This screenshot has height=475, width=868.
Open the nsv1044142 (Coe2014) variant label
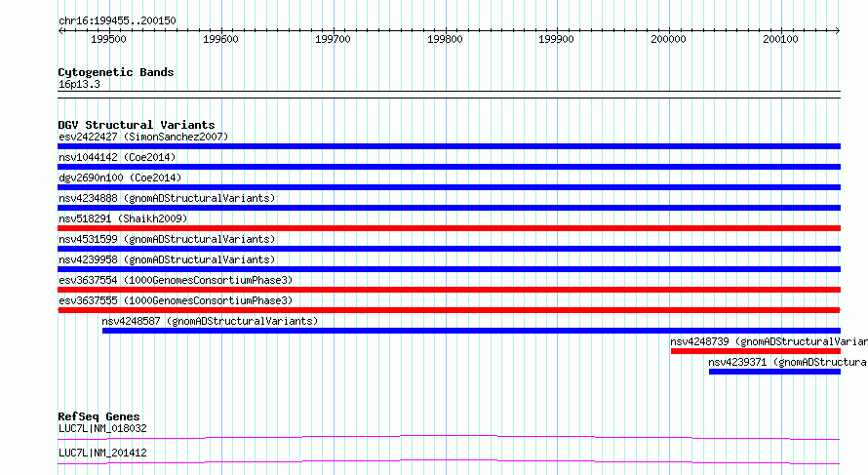pyautogui.click(x=117, y=157)
